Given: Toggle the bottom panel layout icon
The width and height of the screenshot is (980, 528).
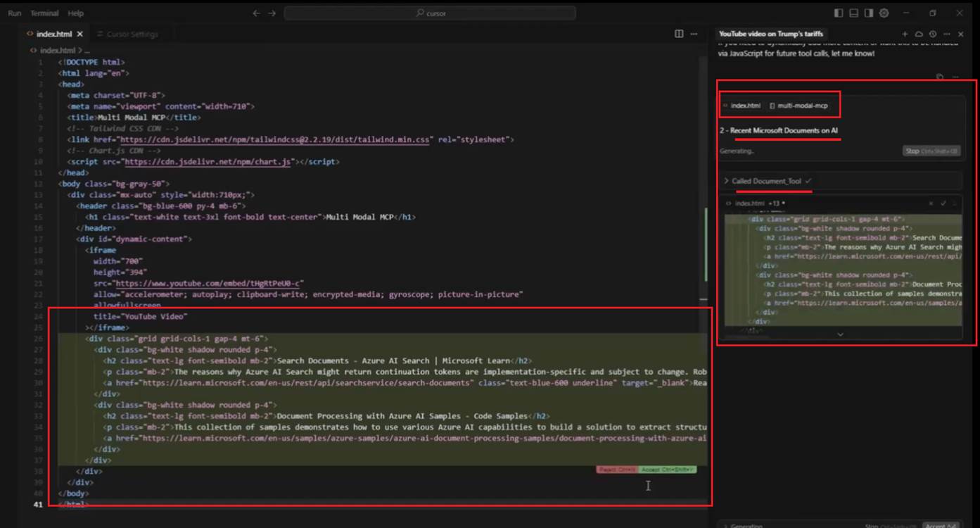Looking at the screenshot, I should click(x=853, y=13).
